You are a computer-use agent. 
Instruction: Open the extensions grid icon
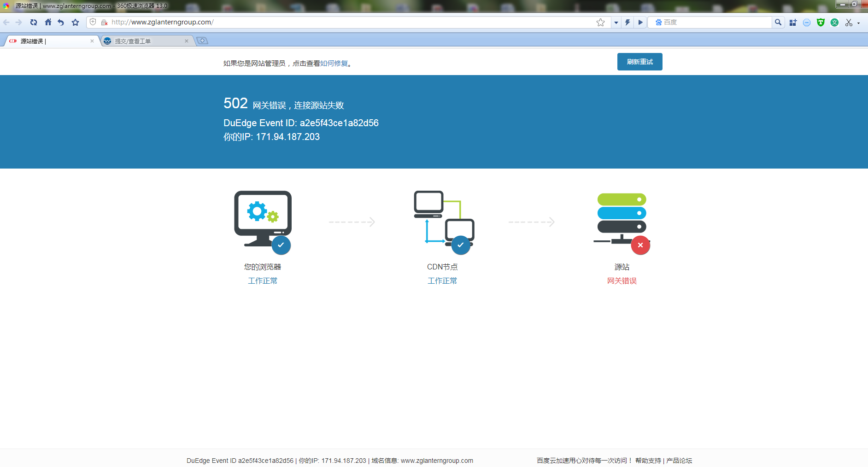[793, 22]
